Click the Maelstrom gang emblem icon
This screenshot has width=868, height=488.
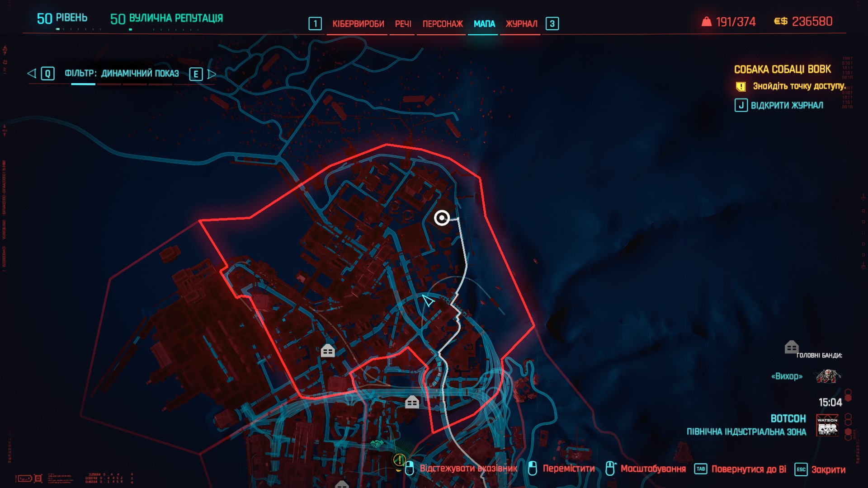point(828,376)
